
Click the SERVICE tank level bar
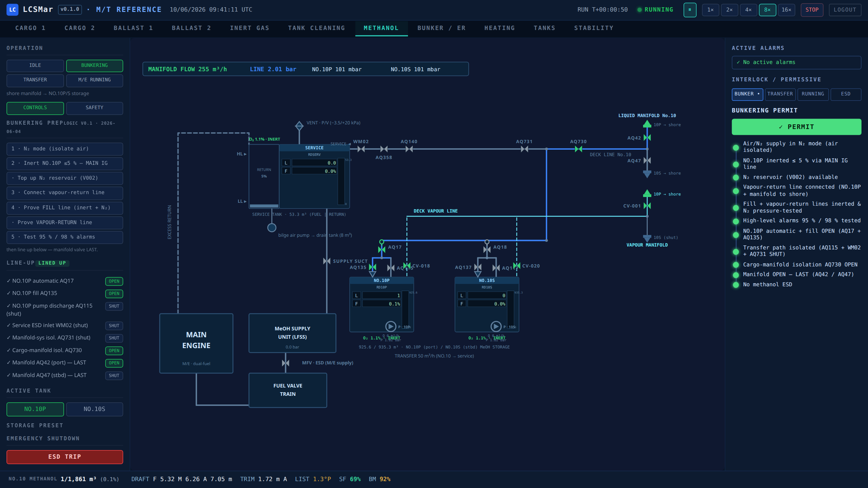point(341,182)
